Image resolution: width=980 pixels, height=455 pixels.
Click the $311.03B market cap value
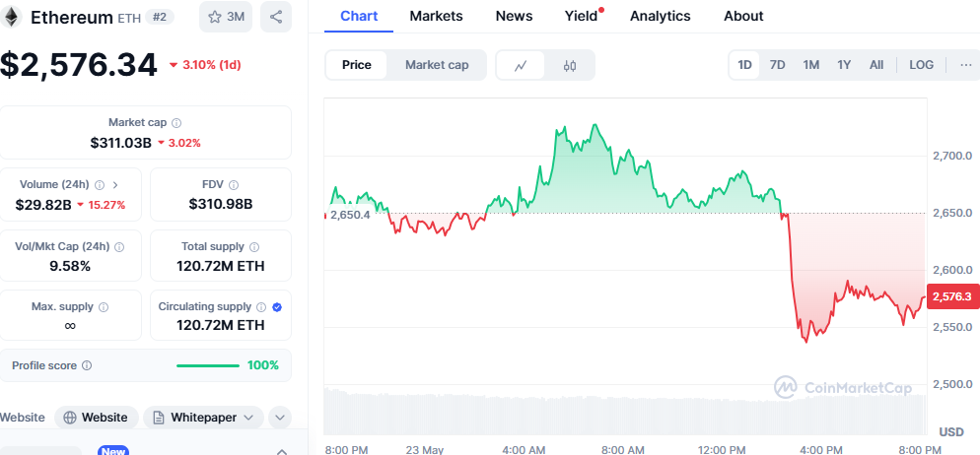pyautogui.click(x=121, y=143)
